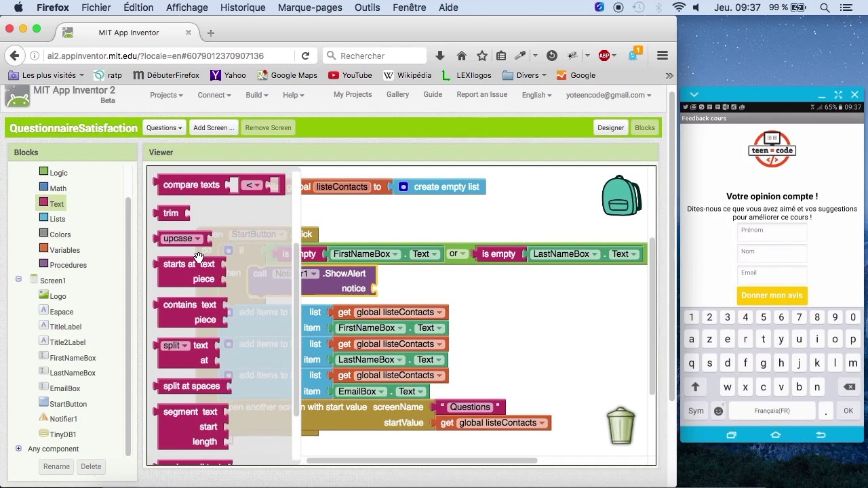
Task: Click the Prénom field on phone
Action: pos(772,232)
